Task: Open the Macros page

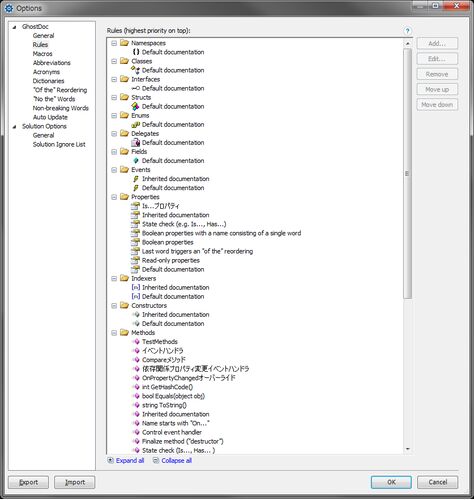Action: pyautogui.click(x=42, y=53)
